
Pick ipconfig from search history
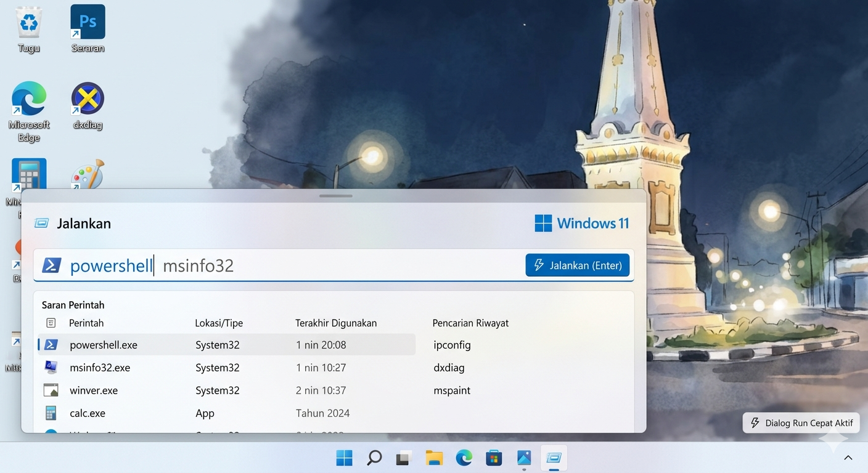452,345
